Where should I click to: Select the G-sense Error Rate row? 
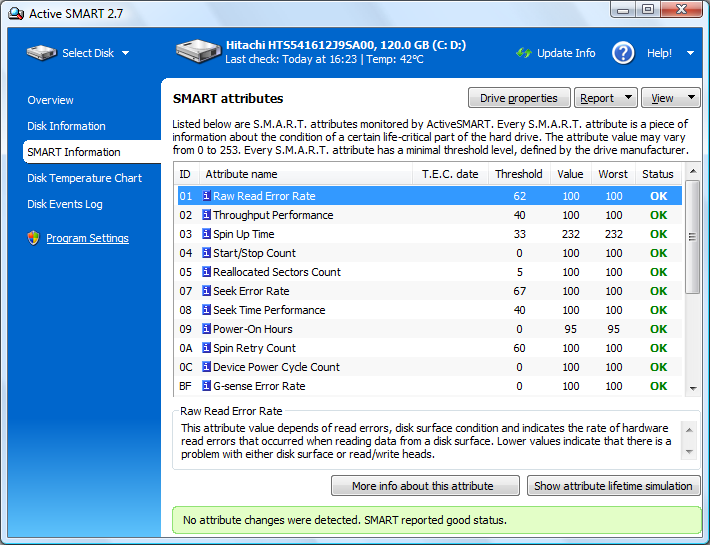[x=429, y=386]
